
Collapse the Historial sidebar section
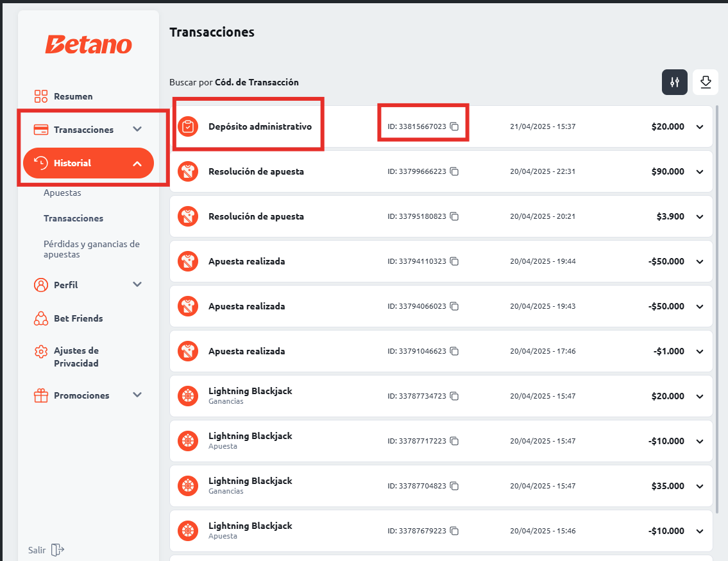click(137, 164)
